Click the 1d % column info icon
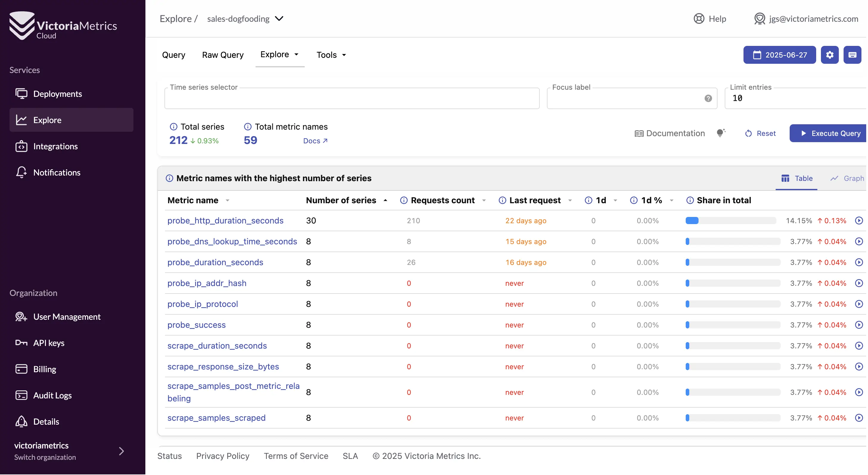This screenshot has width=868, height=475. click(x=634, y=201)
